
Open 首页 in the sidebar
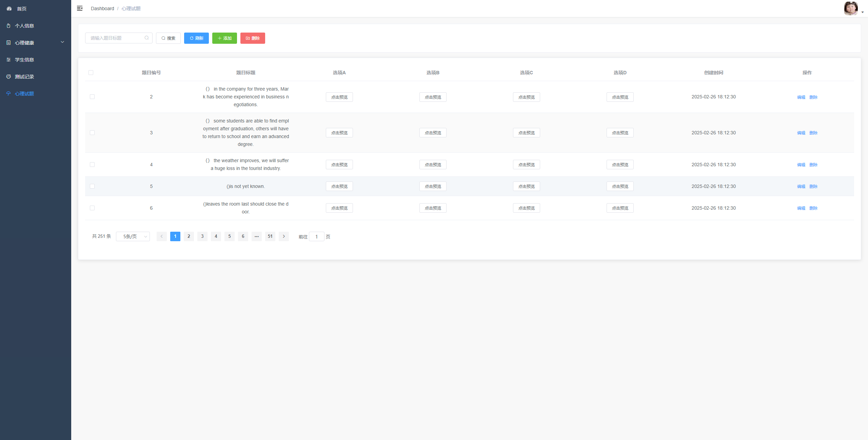coord(36,8)
